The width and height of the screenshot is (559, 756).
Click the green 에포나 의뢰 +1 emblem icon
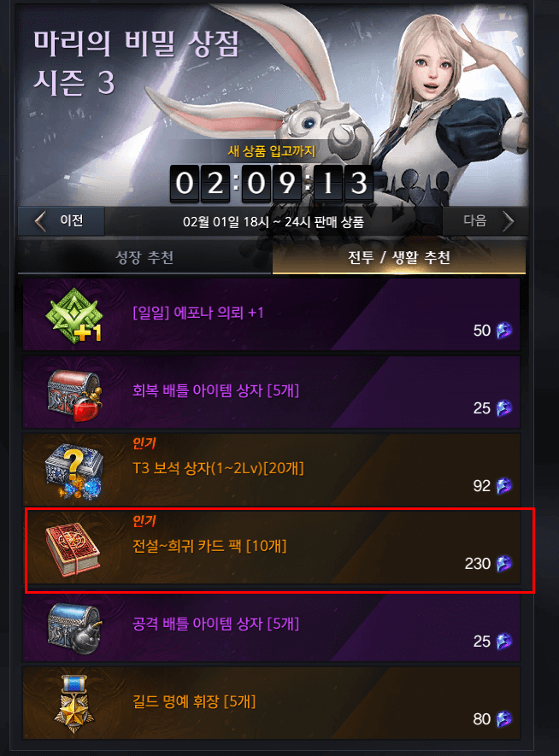click(74, 315)
